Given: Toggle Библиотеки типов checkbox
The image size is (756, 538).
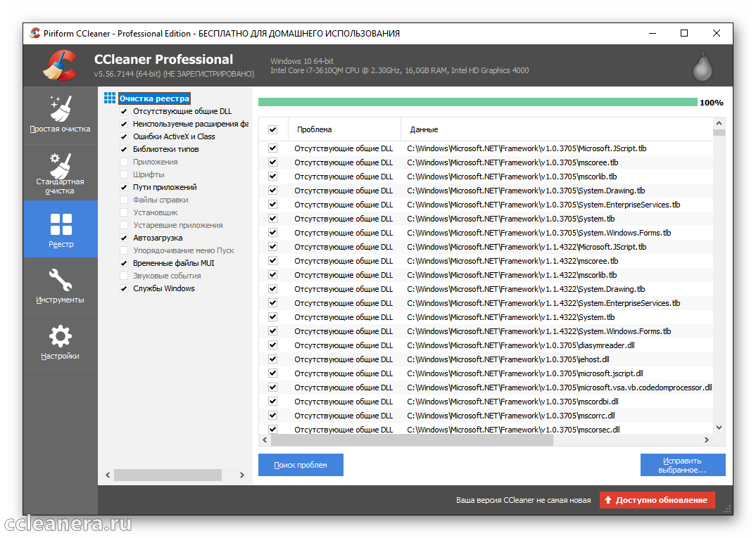Looking at the screenshot, I should (x=124, y=149).
